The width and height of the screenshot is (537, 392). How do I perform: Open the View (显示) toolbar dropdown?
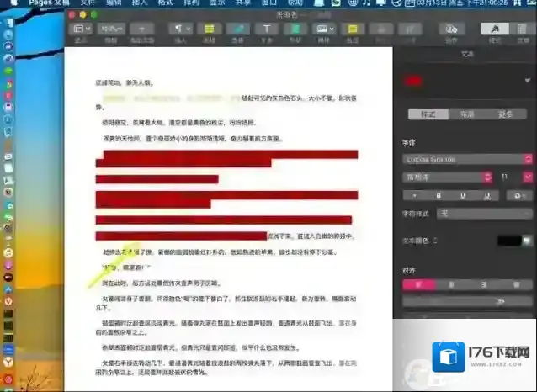coord(82,29)
